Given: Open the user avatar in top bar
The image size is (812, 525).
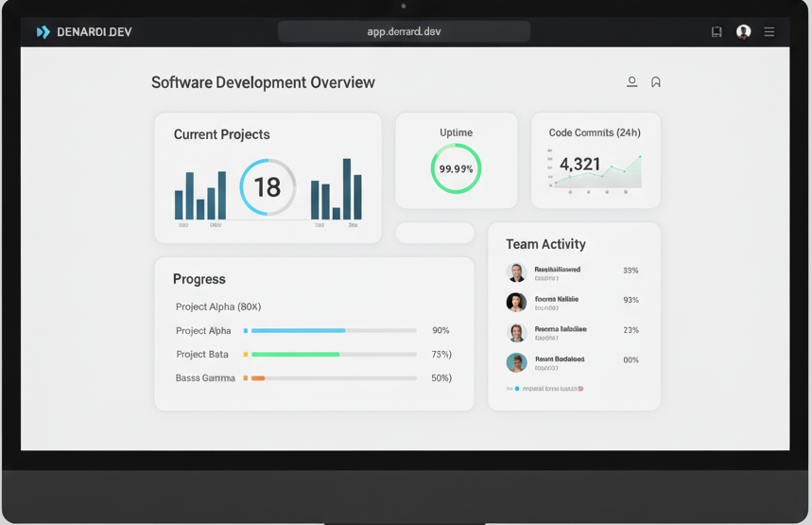Looking at the screenshot, I should point(744,32).
